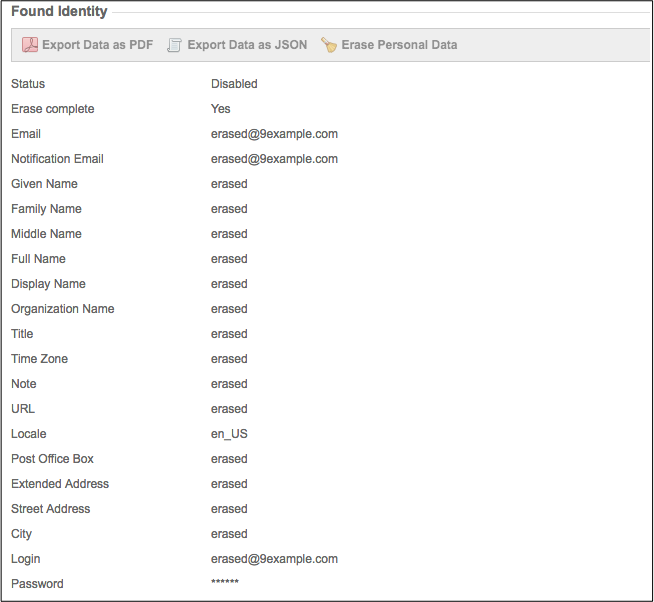
Task: Click the masked Password value
Action: click(x=225, y=584)
